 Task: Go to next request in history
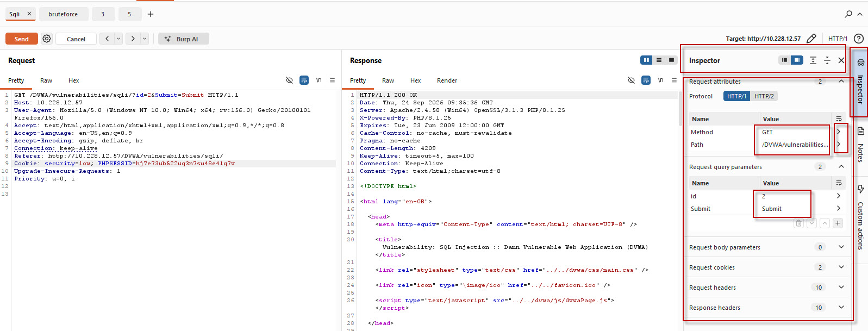coord(133,39)
